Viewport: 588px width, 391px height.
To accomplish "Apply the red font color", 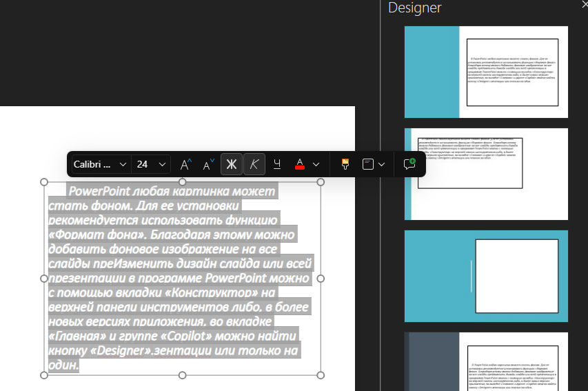I will coord(300,164).
